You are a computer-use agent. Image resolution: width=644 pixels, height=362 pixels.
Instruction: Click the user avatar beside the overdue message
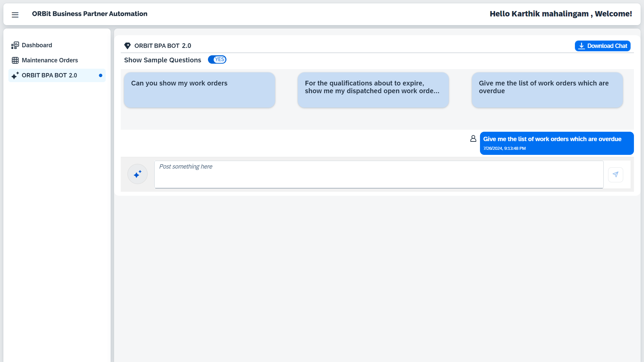point(473,138)
